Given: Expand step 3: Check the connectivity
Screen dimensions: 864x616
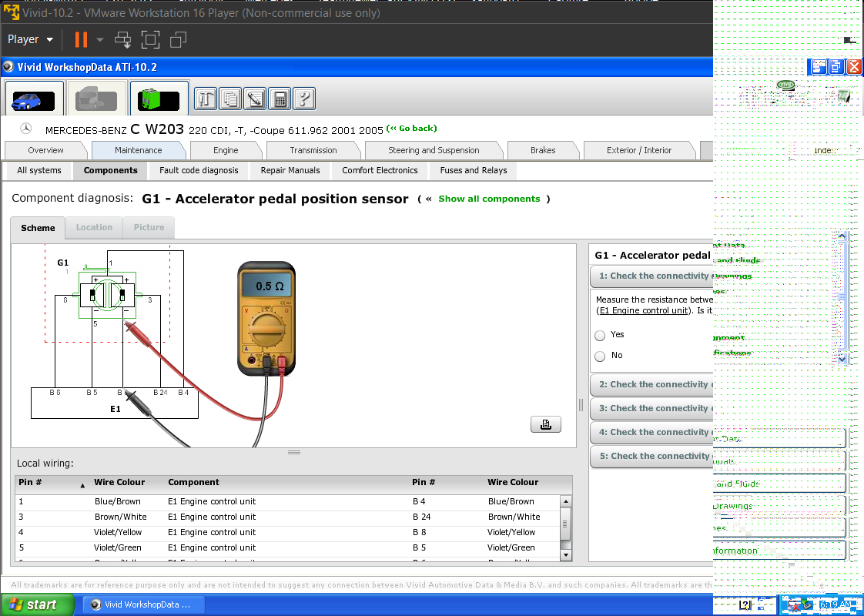Looking at the screenshot, I should (x=652, y=408).
